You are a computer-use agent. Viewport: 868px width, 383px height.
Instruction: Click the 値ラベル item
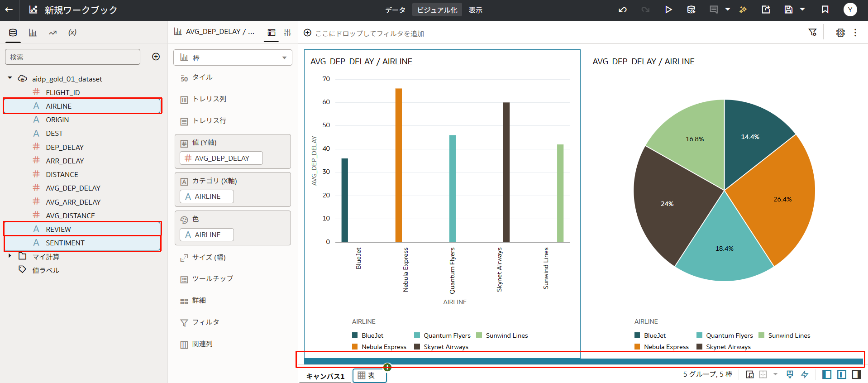point(45,270)
